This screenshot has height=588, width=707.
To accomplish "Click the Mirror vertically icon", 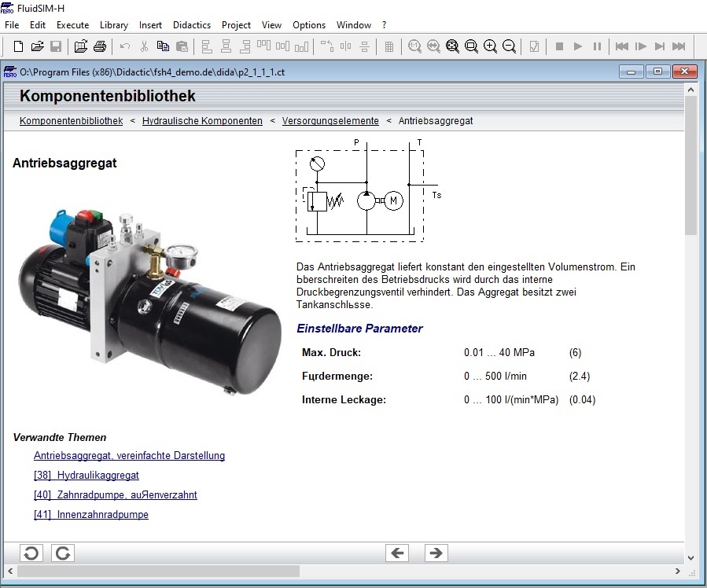I will (365, 46).
